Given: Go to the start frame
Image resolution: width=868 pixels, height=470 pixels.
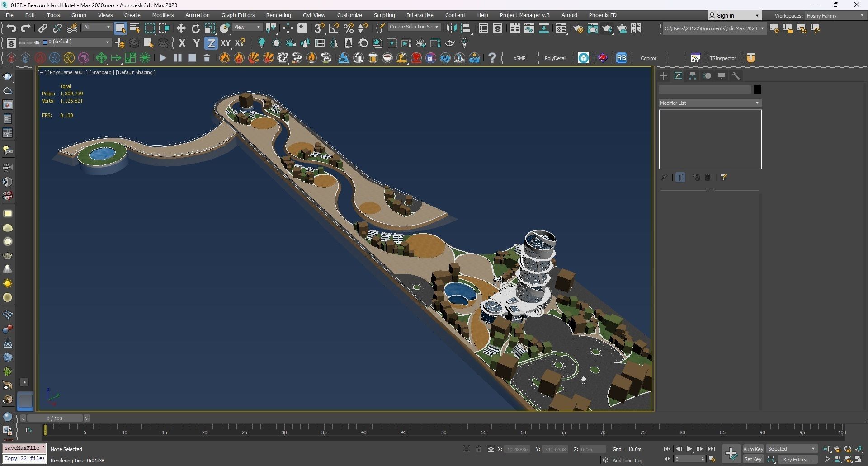Looking at the screenshot, I should coord(667,449).
